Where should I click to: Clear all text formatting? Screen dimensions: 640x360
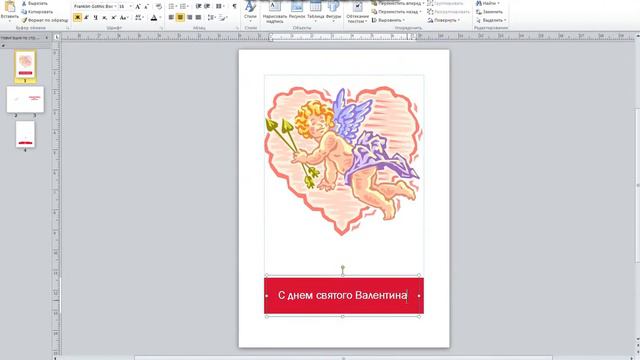[159, 7]
